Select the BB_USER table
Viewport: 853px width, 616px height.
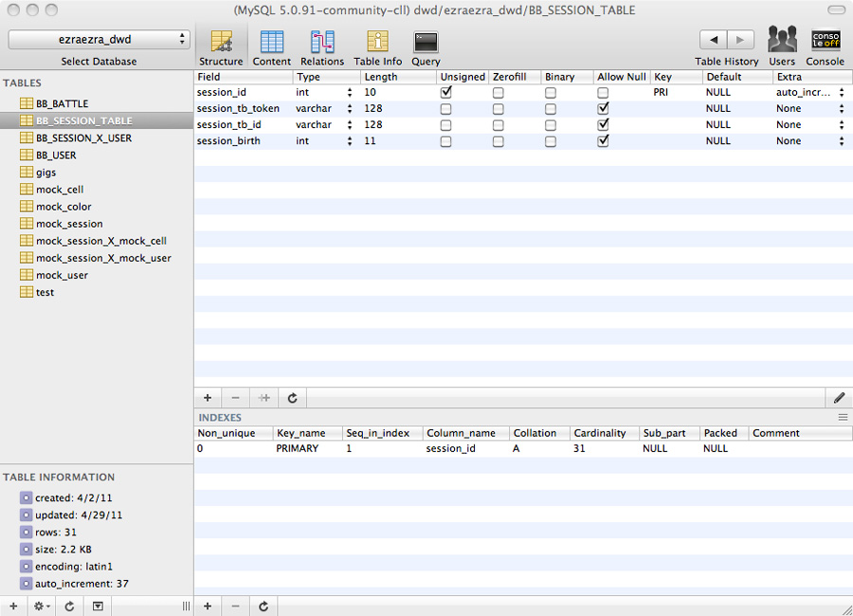[56, 155]
